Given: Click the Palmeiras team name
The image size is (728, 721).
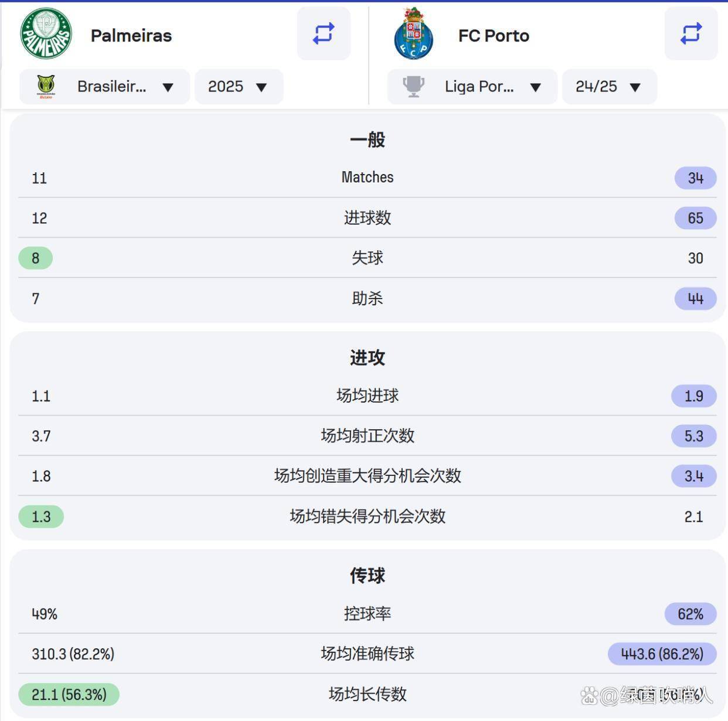Looking at the screenshot, I should pyautogui.click(x=131, y=36).
